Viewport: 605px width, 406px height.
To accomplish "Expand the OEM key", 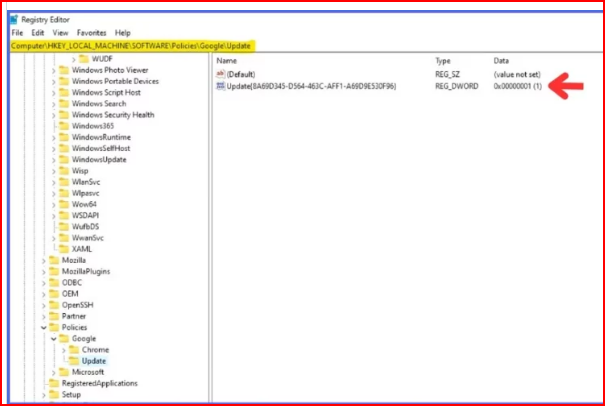I will [44, 294].
